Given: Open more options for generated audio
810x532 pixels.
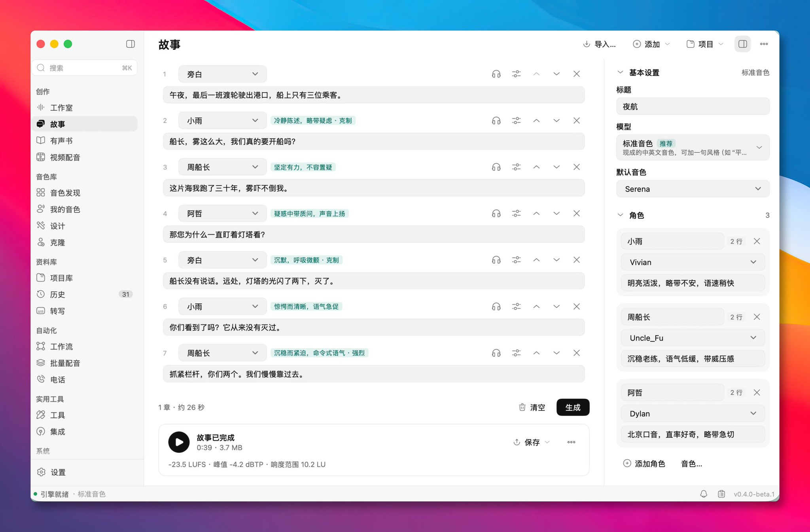Looking at the screenshot, I should pos(571,442).
